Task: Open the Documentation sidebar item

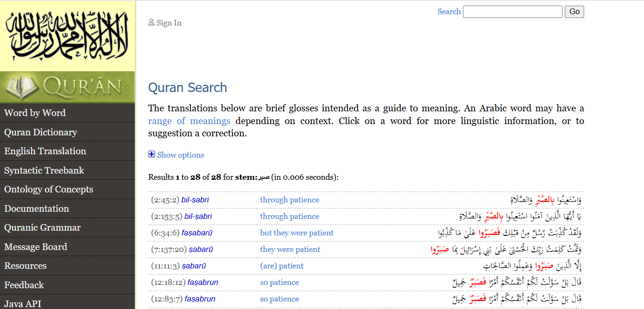Action: (x=37, y=209)
